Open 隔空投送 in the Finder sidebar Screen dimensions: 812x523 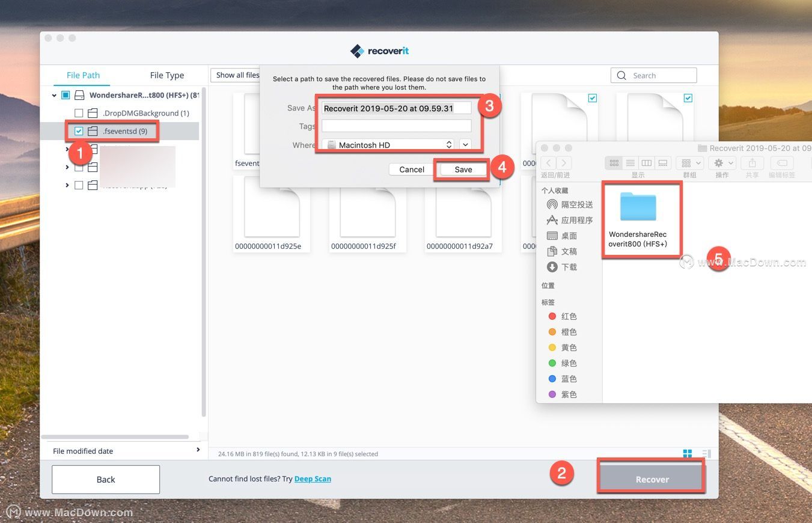point(569,204)
